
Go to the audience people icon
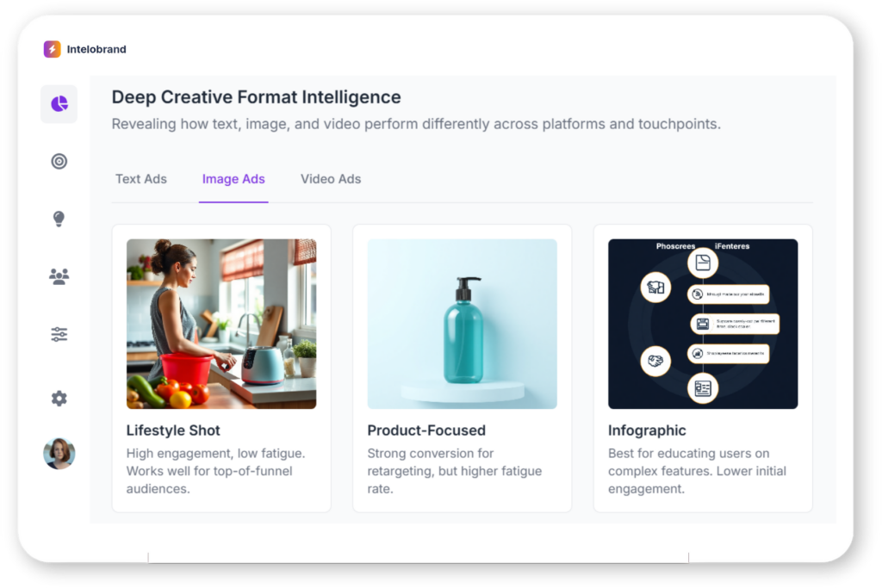[59, 276]
